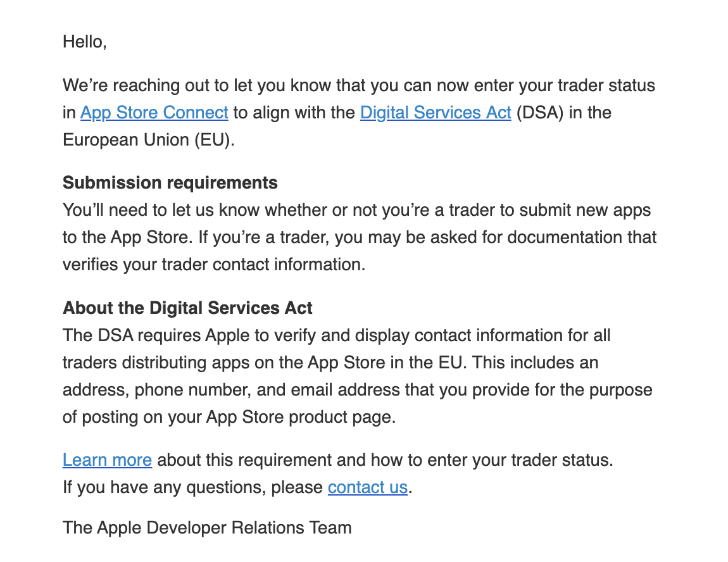
Task: Open the Digital Services Act link
Action: pyautogui.click(x=435, y=113)
